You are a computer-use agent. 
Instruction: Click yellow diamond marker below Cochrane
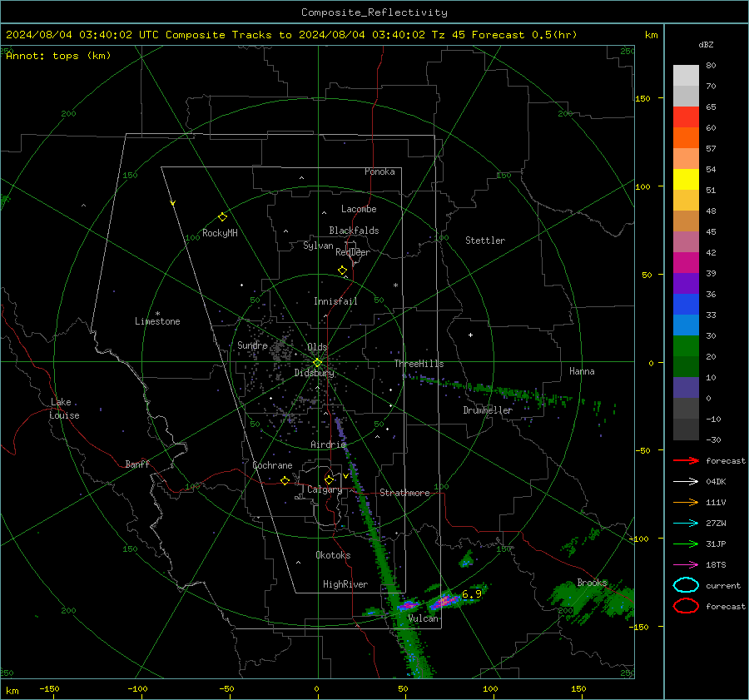click(285, 480)
